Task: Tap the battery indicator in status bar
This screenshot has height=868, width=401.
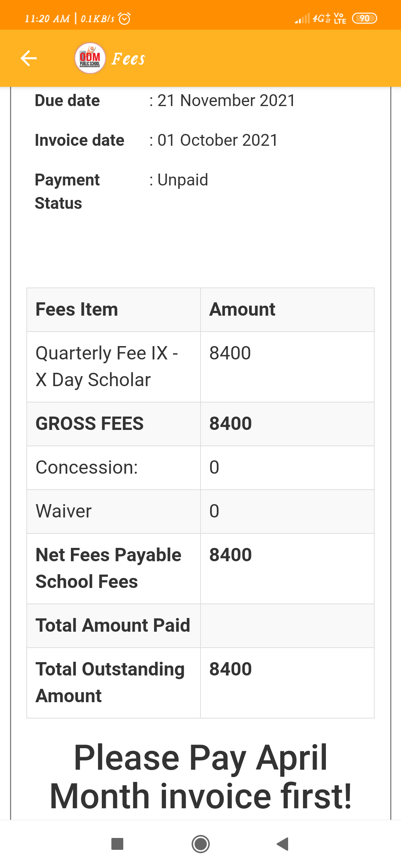Action: tap(364, 18)
